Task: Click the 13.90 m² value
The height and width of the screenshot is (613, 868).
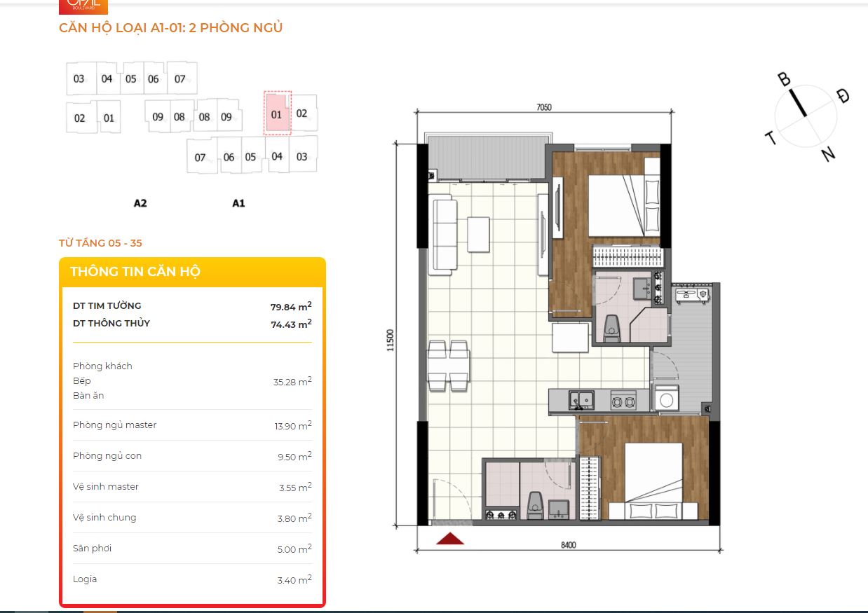Action: (292, 425)
